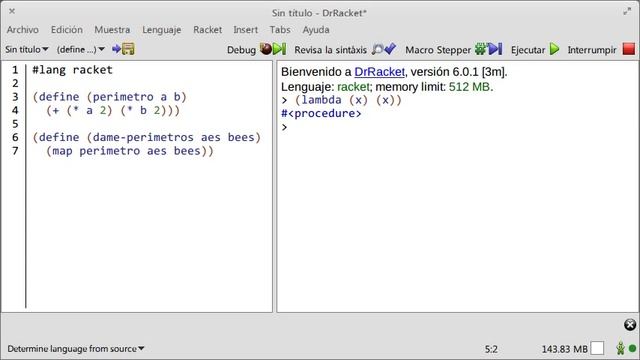The width and height of the screenshot is (640, 360).
Task: Click the green status dot indicator
Action: [x=633, y=349]
